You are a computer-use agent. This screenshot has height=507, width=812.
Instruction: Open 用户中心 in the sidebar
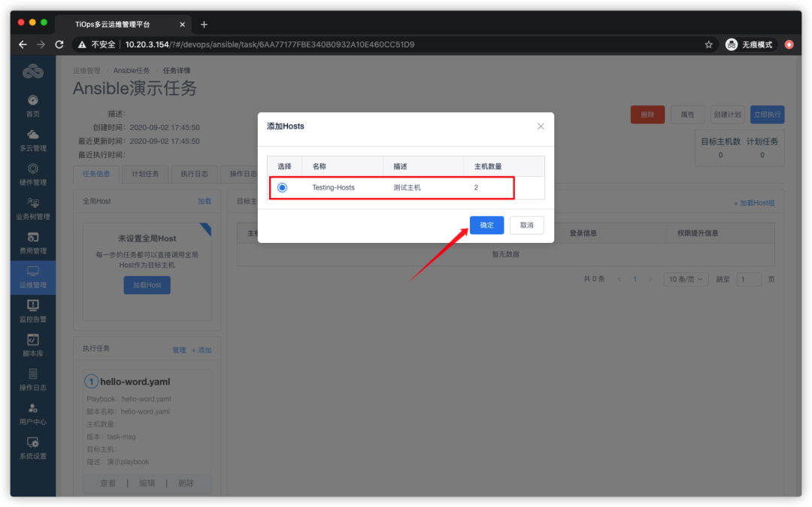[32, 414]
